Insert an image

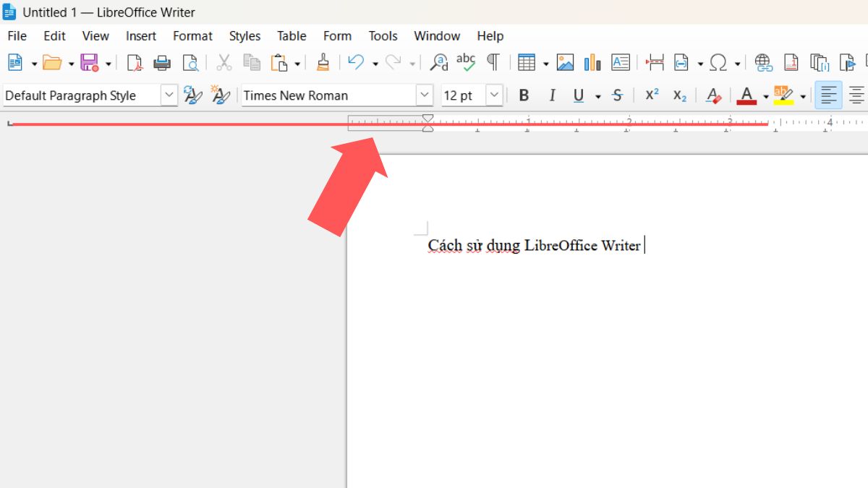(565, 63)
